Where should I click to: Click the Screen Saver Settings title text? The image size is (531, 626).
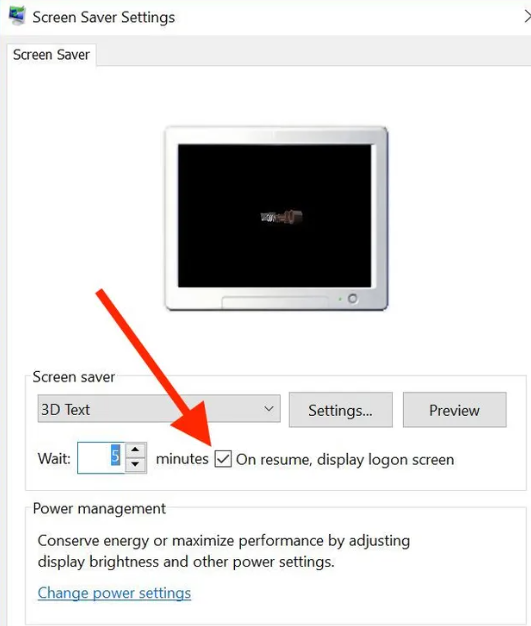click(104, 18)
